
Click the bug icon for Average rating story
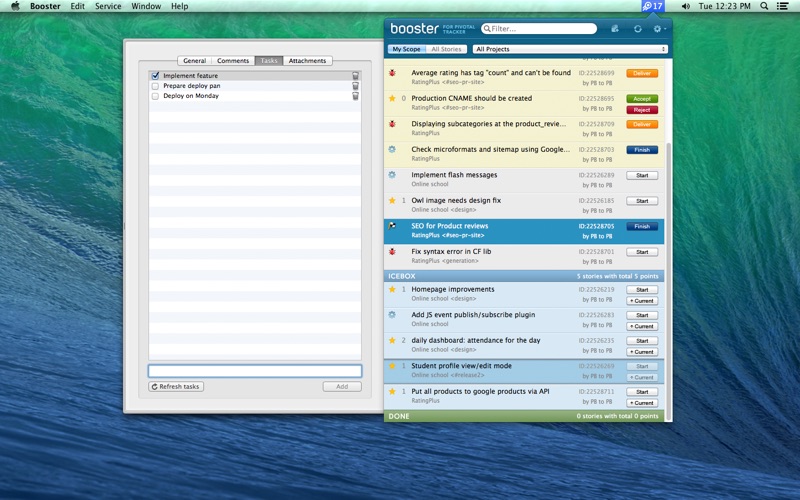(392, 73)
